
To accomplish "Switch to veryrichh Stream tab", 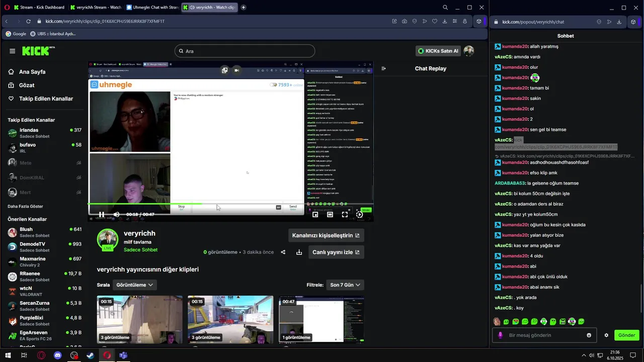I will pos(96,7).
